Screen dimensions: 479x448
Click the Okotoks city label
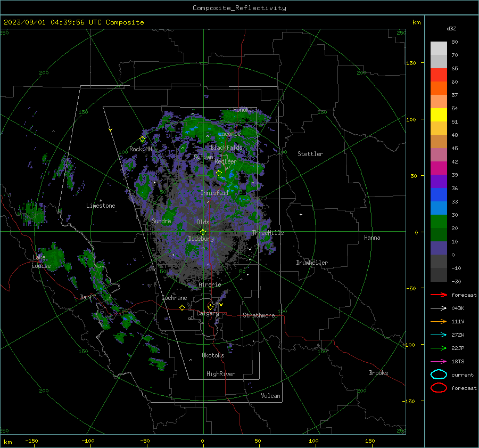click(x=213, y=355)
